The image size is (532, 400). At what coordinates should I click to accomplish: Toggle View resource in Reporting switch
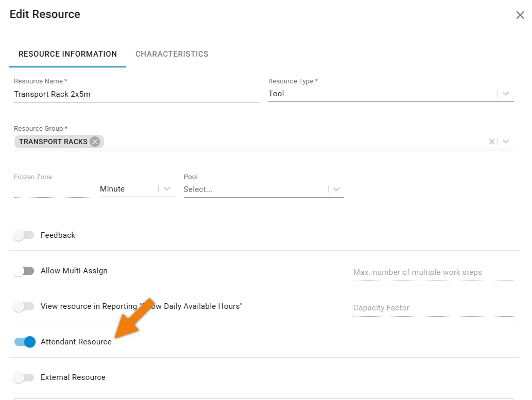(x=24, y=306)
